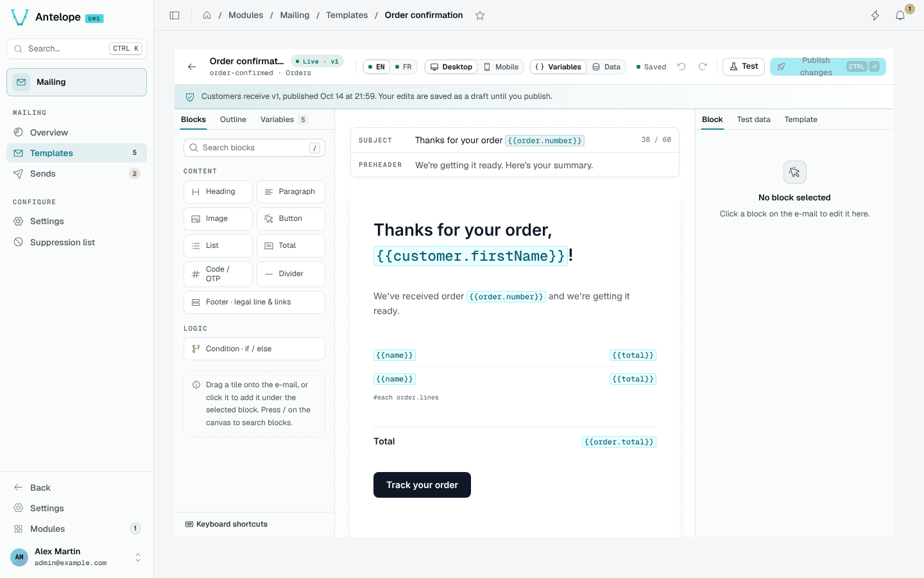This screenshot has width=924, height=578.
Task: Switch to the Test data tab
Action: (753, 119)
